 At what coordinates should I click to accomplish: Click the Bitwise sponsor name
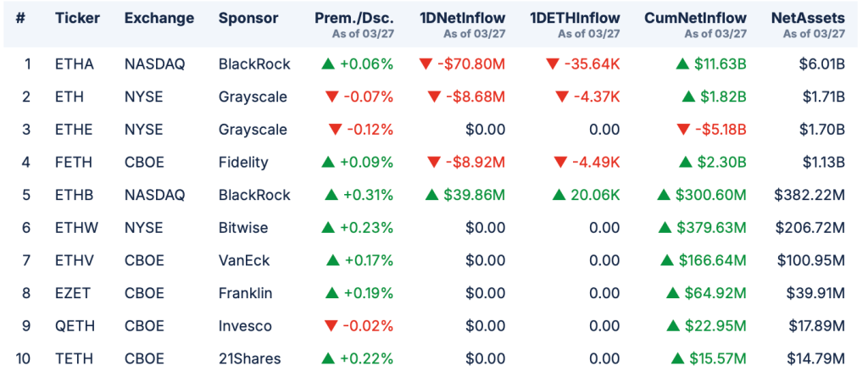(x=242, y=227)
